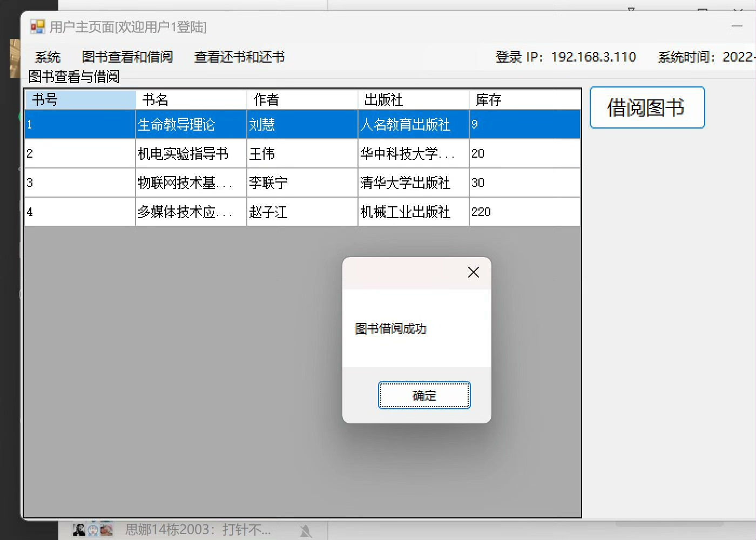This screenshot has width=756, height=540.
Task: Click the publisher cell 人名教育出版社
Action: pos(414,125)
